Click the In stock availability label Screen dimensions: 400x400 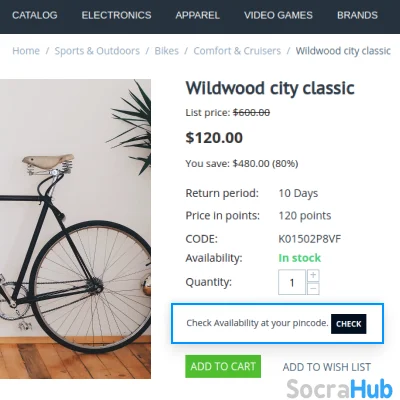(299, 258)
